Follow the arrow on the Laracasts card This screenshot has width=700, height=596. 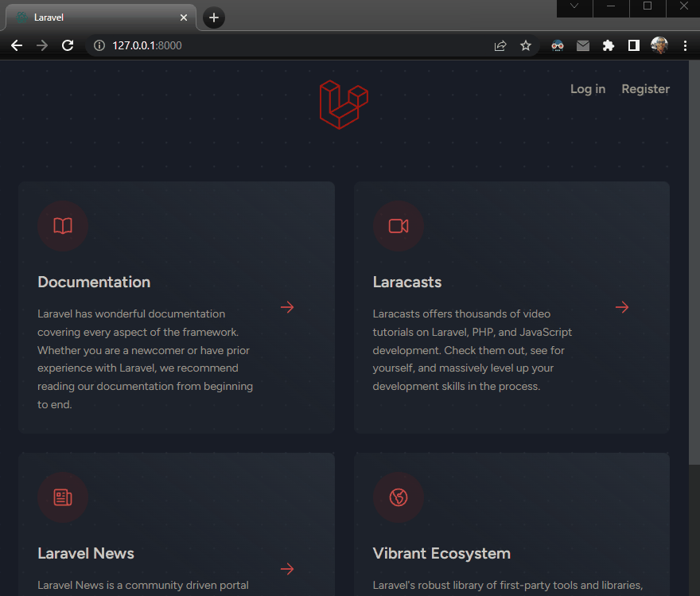[622, 307]
